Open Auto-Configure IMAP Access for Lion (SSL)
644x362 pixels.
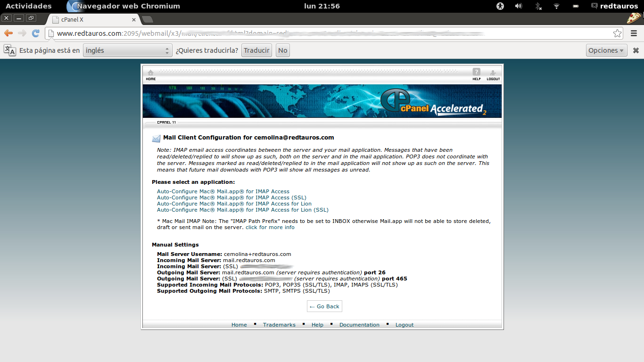[243, 210]
